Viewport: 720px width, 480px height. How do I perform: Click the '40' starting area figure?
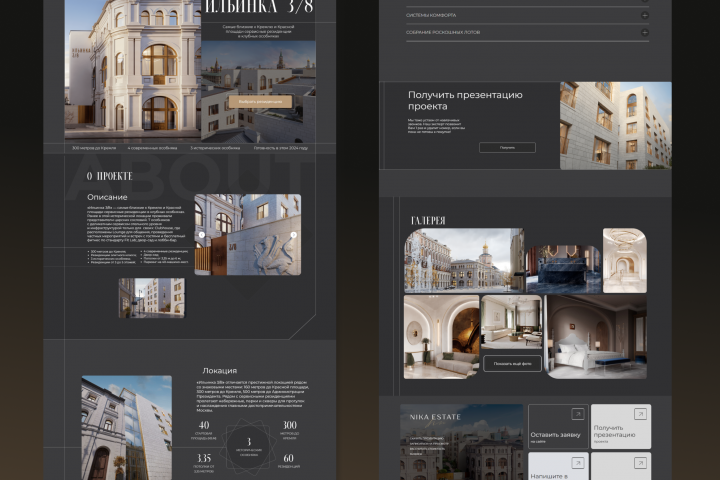[203, 425]
